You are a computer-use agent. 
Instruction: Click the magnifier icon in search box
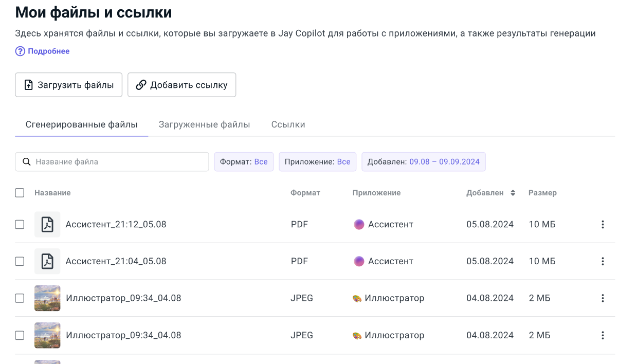tap(27, 162)
